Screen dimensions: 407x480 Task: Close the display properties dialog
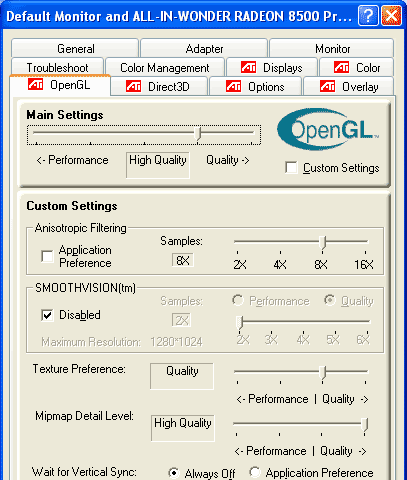391,15
